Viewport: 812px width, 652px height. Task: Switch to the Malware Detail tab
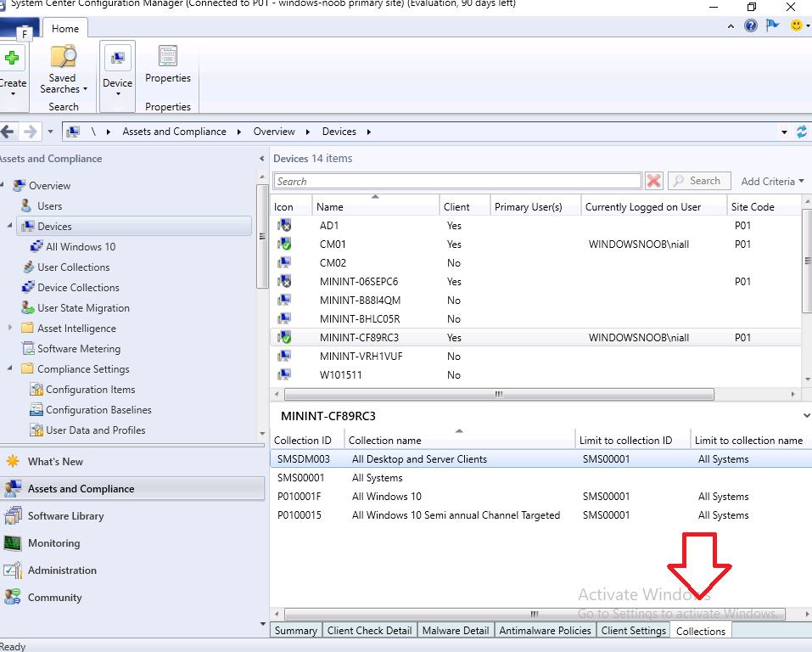(x=456, y=630)
